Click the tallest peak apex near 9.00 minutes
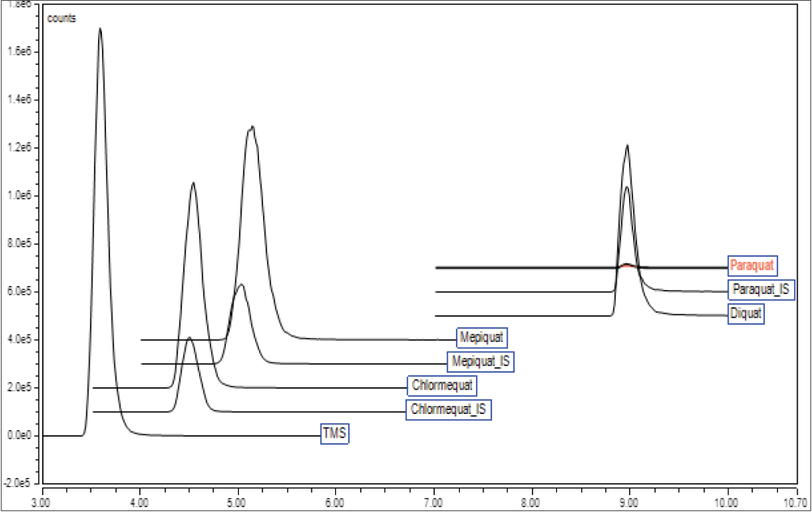Screen dimensions: 812x512 (x=627, y=146)
